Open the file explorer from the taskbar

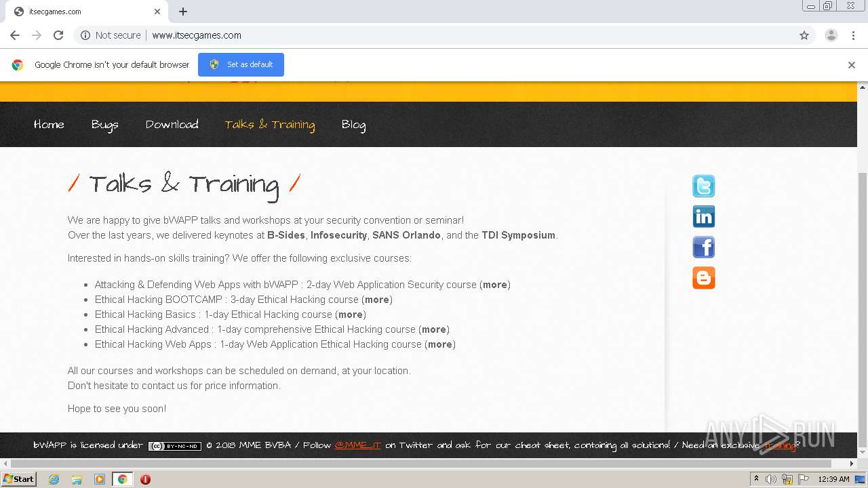(x=77, y=479)
